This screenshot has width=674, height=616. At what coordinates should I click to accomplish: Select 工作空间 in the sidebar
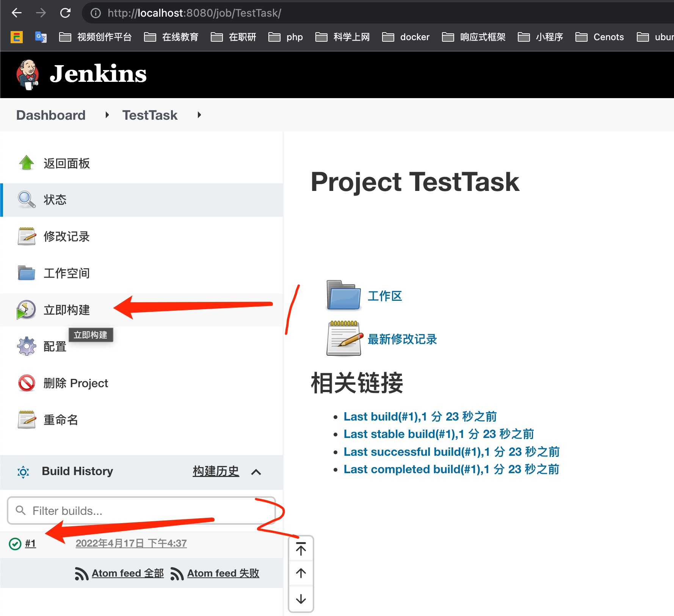66,273
